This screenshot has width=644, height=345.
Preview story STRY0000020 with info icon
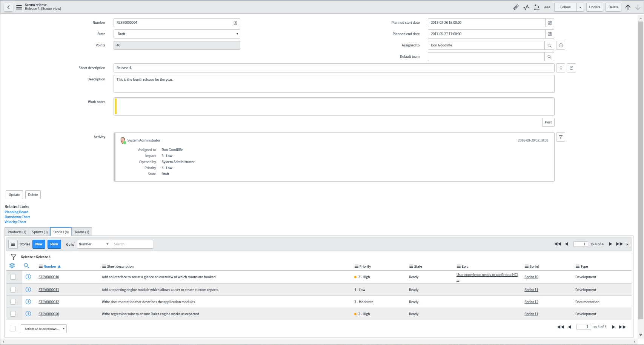[28, 314]
